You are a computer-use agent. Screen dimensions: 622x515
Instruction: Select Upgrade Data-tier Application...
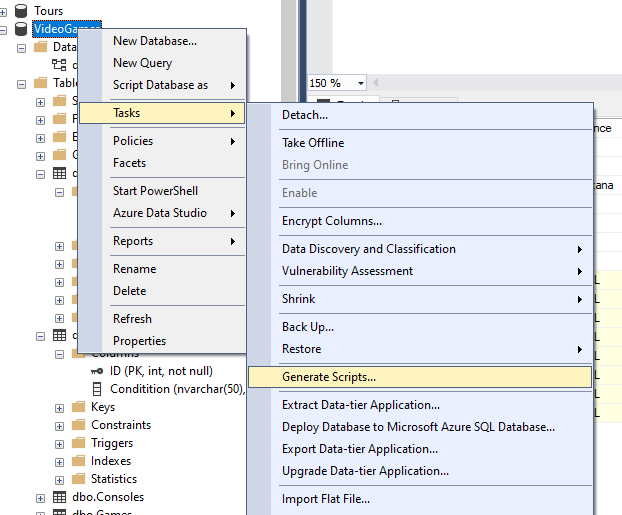coord(420,471)
